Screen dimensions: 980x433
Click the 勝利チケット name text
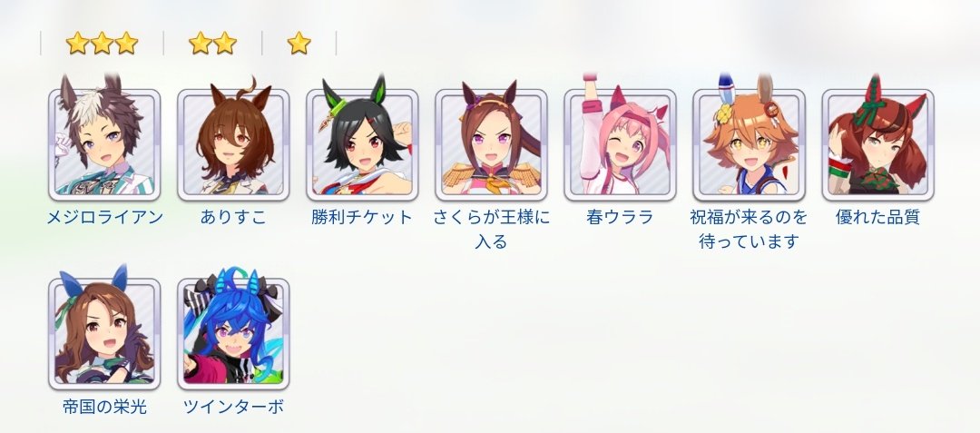point(362,218)
